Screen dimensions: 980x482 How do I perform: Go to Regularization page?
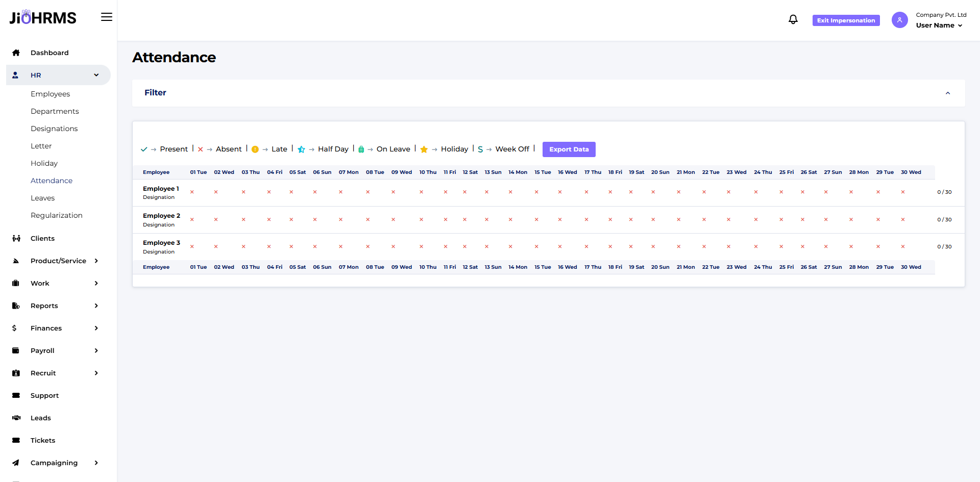point(56,215)
